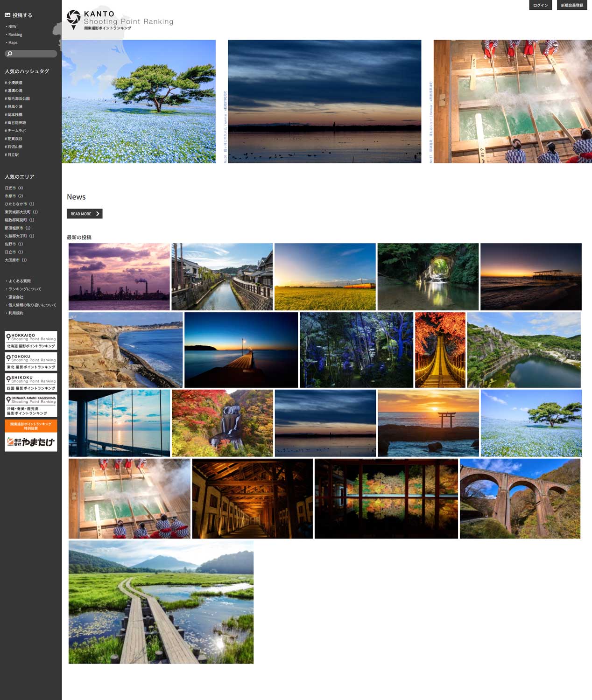Open the TOHOKU Shooting Point Ranking banner
592x700 pixels.
pos(31,361)
